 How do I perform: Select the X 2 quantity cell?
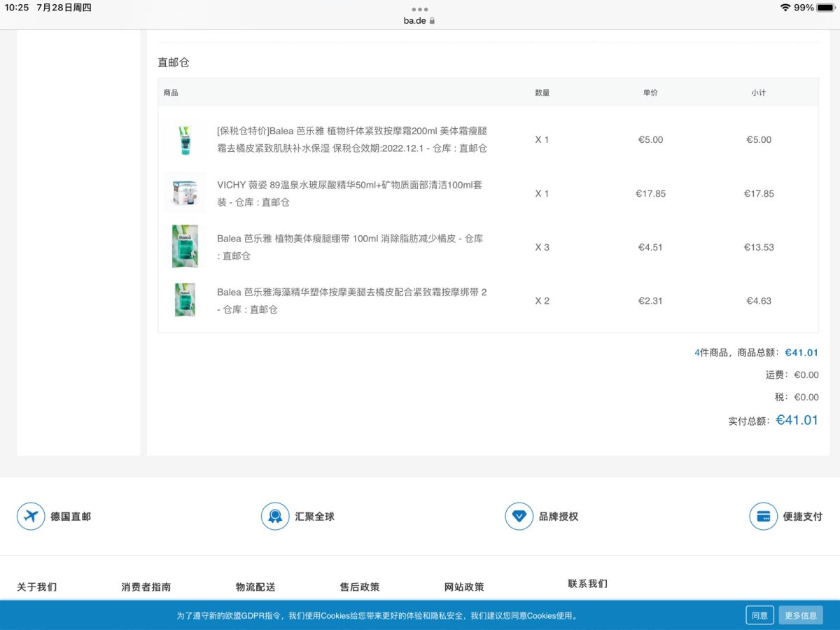(x=542, y=301)
